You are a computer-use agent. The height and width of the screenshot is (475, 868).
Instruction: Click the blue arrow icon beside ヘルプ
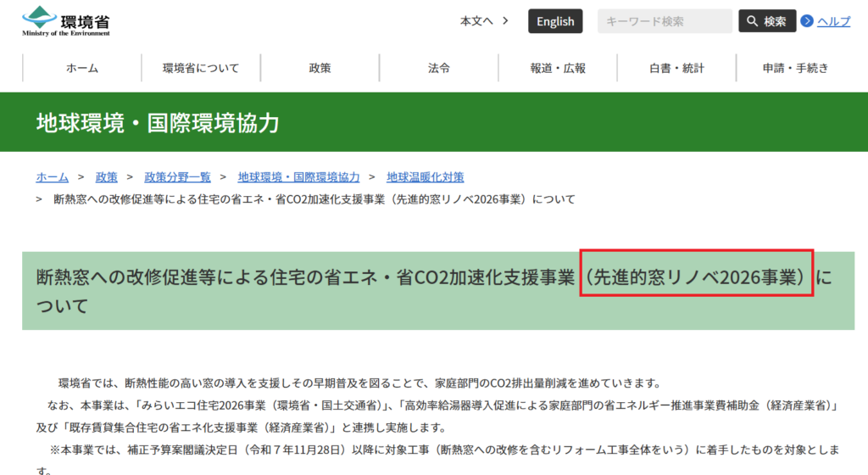coord(807,21)
